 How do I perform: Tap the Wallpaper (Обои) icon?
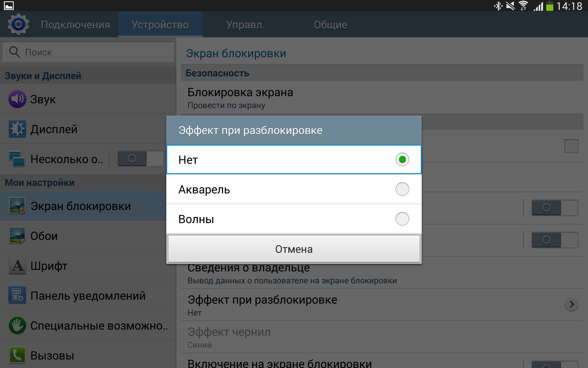17,235
